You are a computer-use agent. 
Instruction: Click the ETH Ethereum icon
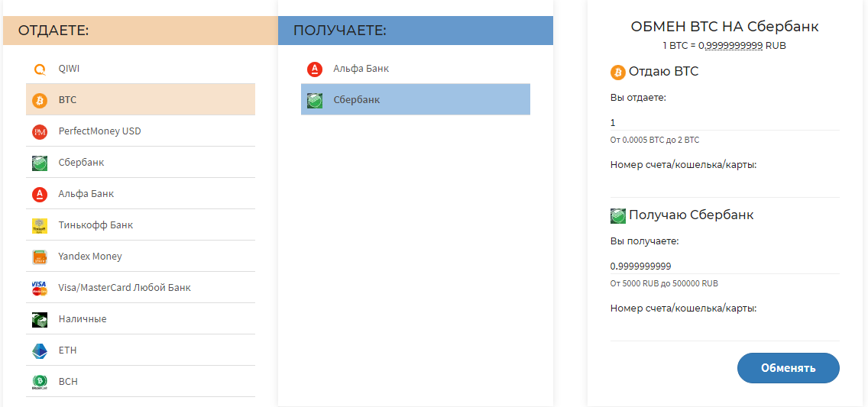[40, 350]
